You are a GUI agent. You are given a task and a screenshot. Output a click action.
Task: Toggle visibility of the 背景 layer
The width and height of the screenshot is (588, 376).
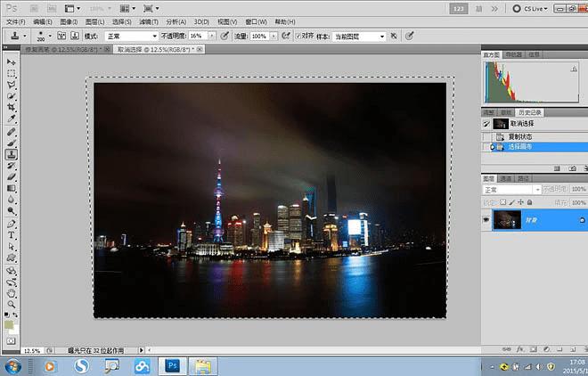click(x=486, y=220)
